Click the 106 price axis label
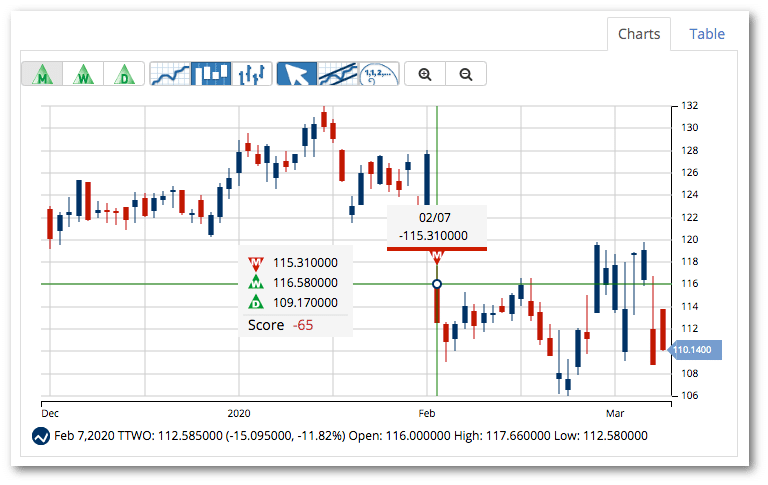 pyautogui.click(x=690, y=395)
